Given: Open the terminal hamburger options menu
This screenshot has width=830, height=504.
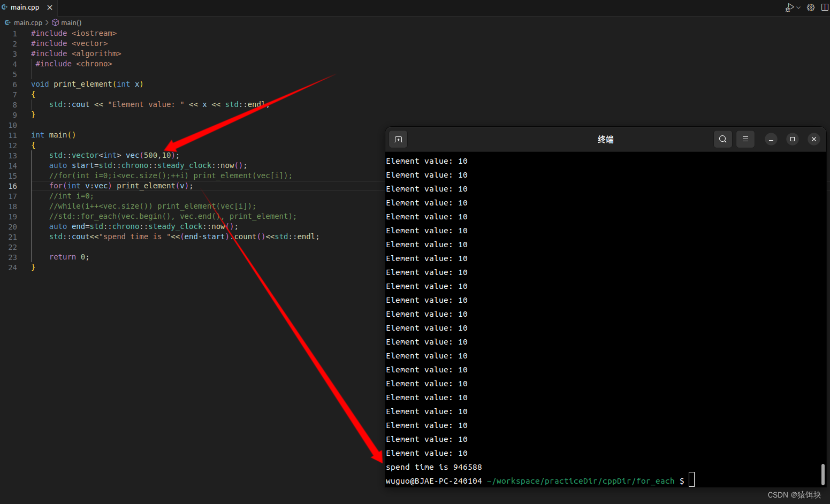Looking at the screenshot, I should (x=745, y=139).
